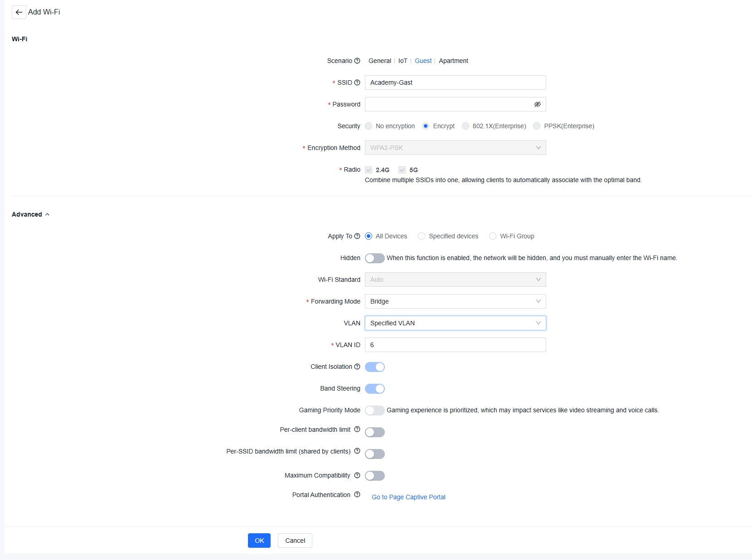752x560 pixels.
Task: Select the Apartment scenario
Action: tap(453, 61)
